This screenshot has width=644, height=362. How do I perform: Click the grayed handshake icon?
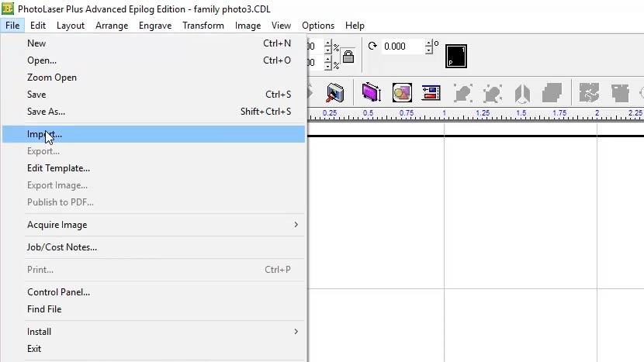[x=590, y=94]
